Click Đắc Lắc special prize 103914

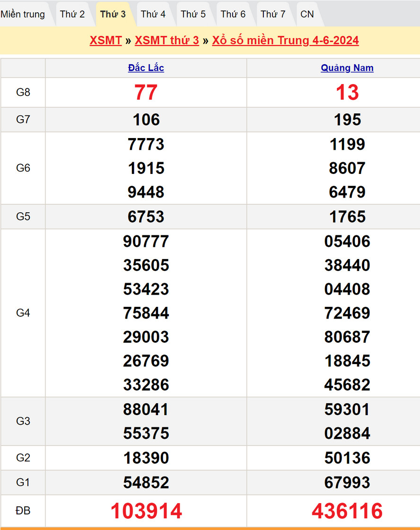click(146, 511)
